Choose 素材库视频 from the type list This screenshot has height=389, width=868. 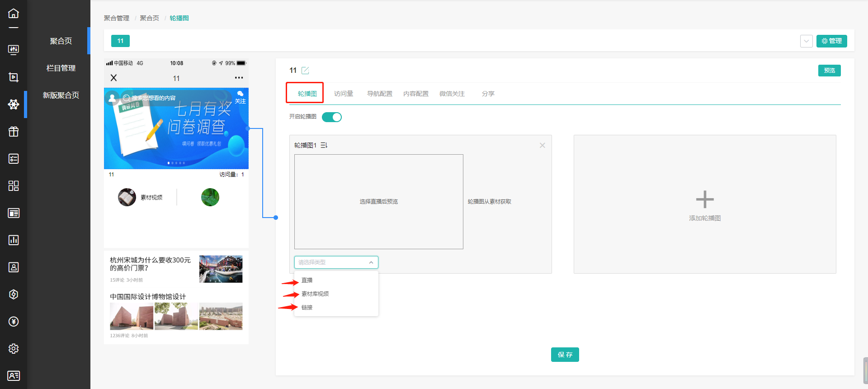pos(336,294)
